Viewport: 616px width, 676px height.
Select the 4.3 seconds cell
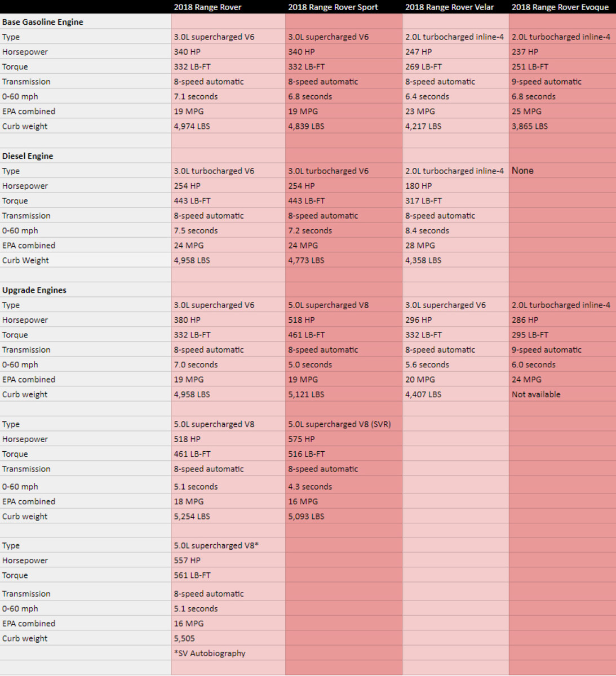tap(310, 487)
